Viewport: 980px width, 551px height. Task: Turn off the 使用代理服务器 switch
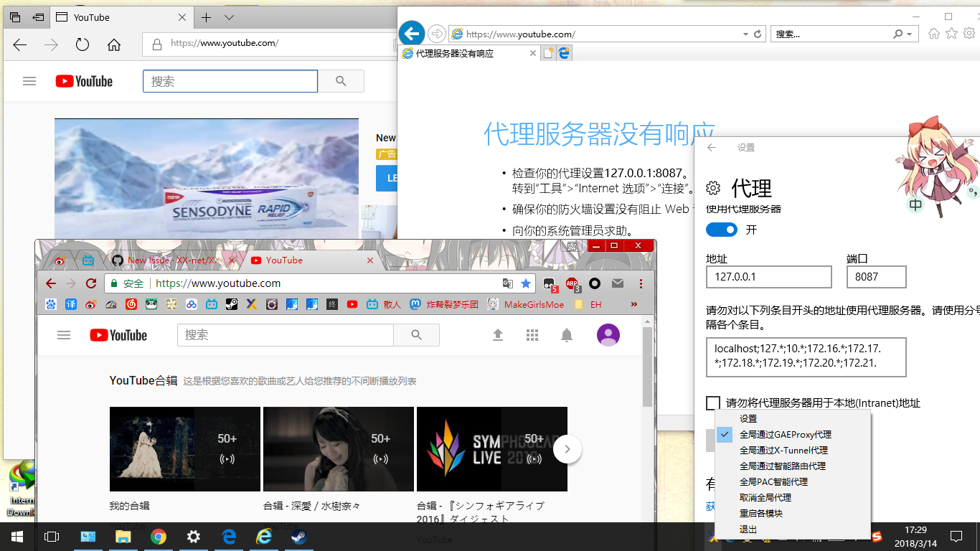(x=722, y=230)
